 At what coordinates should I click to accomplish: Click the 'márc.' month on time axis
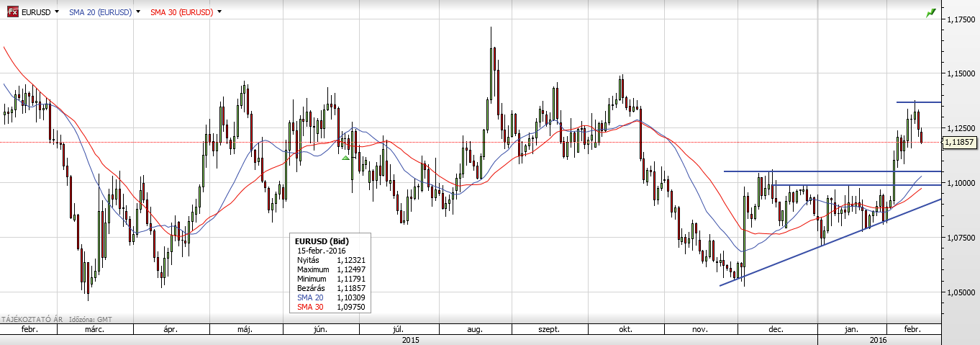click(95, 329)
